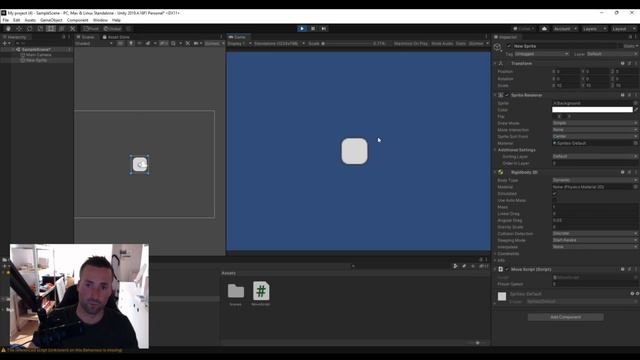This screenshot has height=360, width=640.
Task: Click the Order in Layer field
Action: (595, 163)
